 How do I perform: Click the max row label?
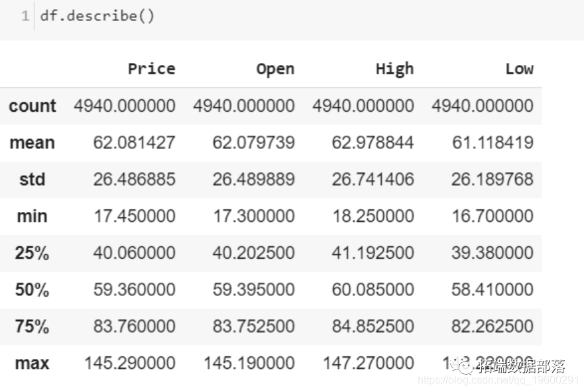(x=32, y=363)
